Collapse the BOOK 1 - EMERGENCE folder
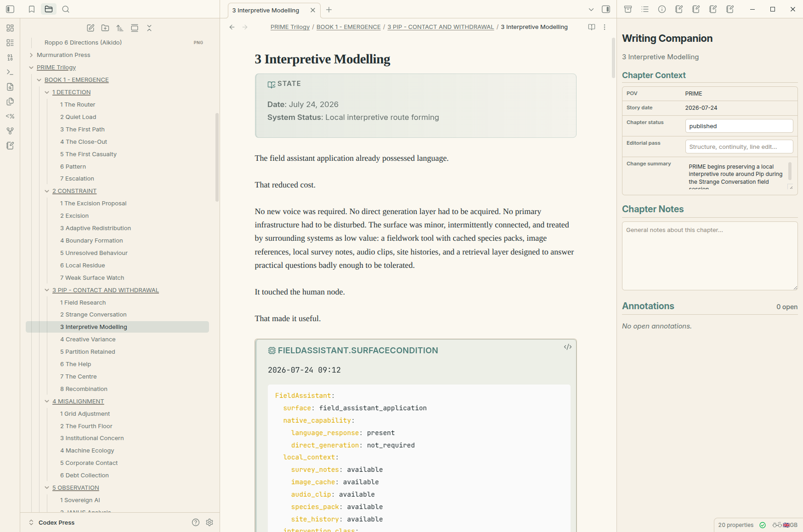Viewport: 803px width, 532px height. [x=39, y=80]
